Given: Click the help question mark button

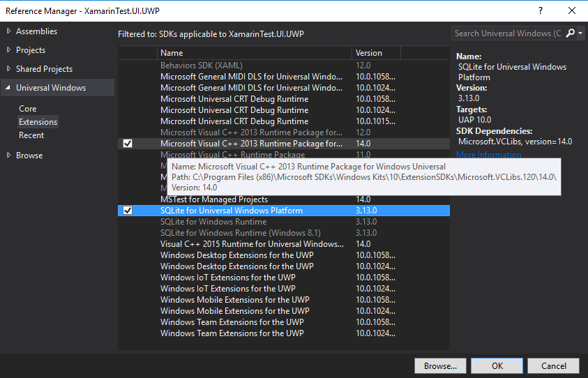Looking at the screenshot, I should click(x=541, y=10).
